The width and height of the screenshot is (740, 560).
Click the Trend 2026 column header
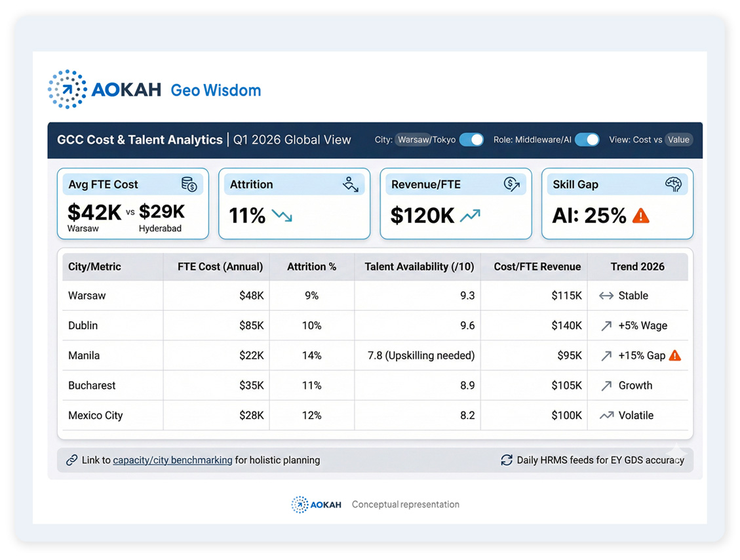tap(638, 267)
